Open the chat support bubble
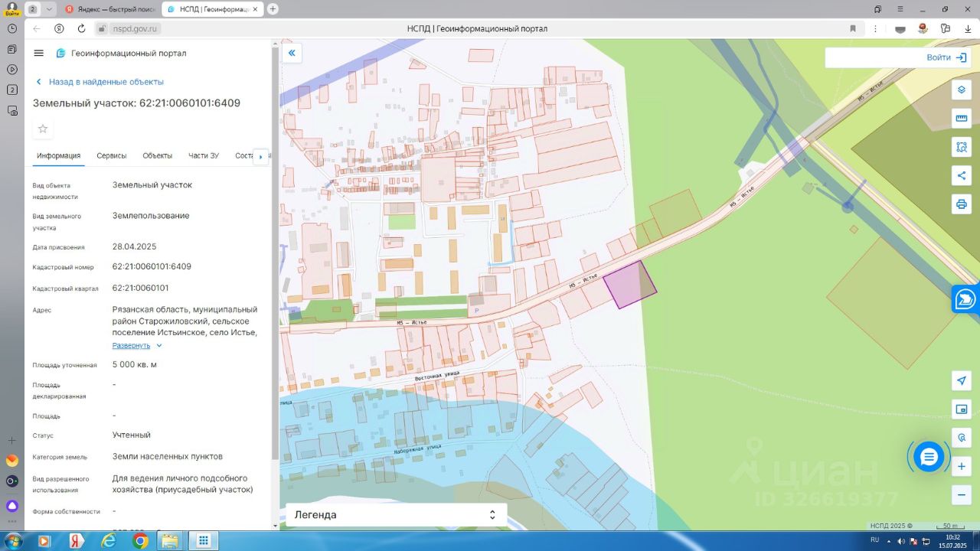980x551 pixels. point(929,457)
